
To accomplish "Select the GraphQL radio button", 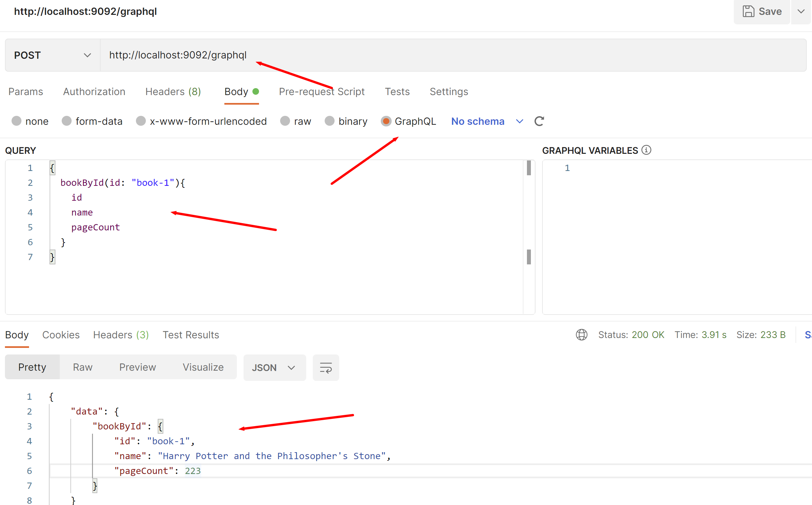I will coord(386,121).
